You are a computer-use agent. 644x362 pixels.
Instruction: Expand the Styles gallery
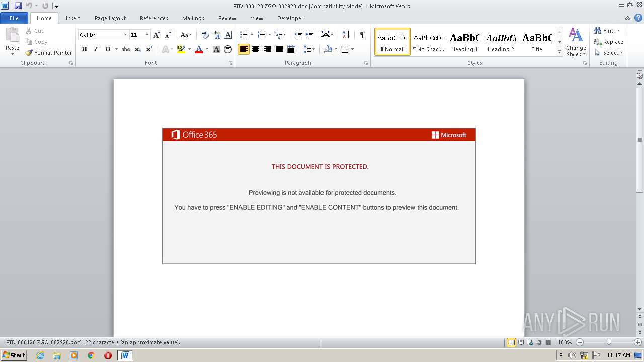(559, 52)
